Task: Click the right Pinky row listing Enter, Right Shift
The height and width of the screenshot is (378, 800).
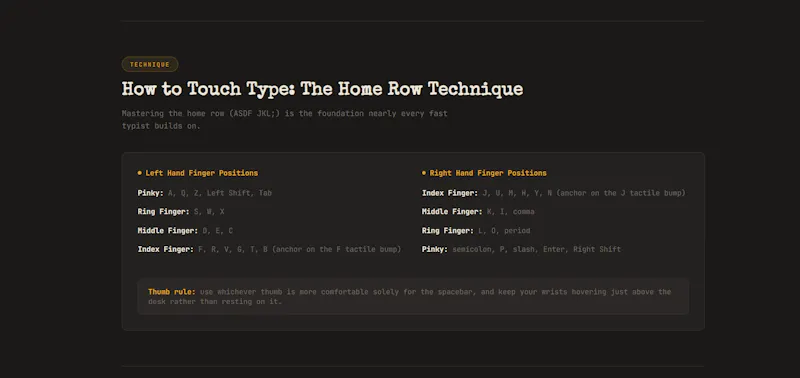Action: pyautogui.click(x=521, y=249)
